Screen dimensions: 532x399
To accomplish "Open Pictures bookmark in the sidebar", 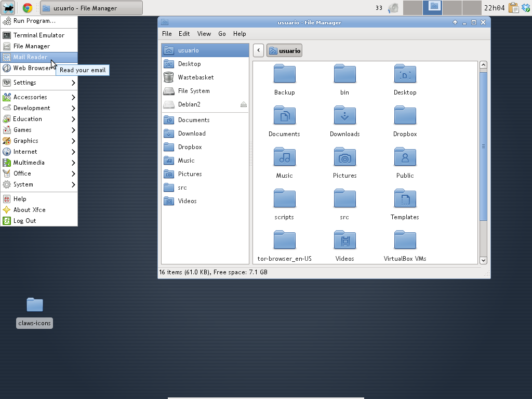I will 205,174.
